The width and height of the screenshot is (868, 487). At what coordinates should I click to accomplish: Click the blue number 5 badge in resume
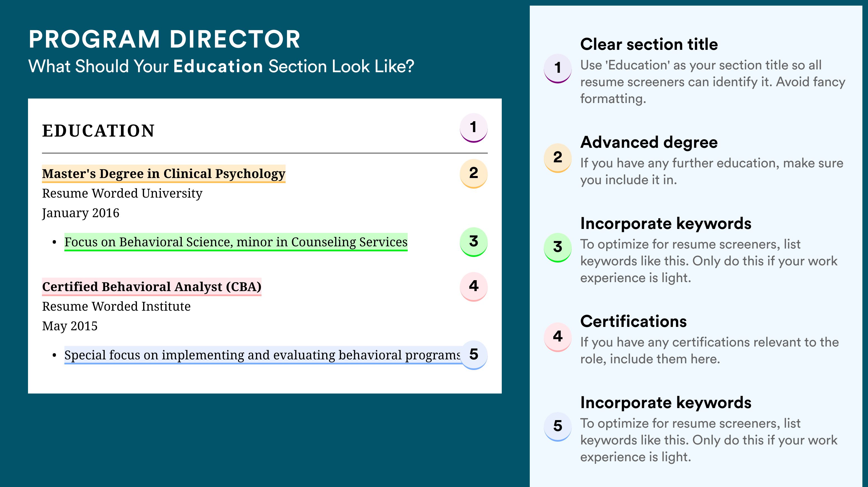[x=473, y=355]
